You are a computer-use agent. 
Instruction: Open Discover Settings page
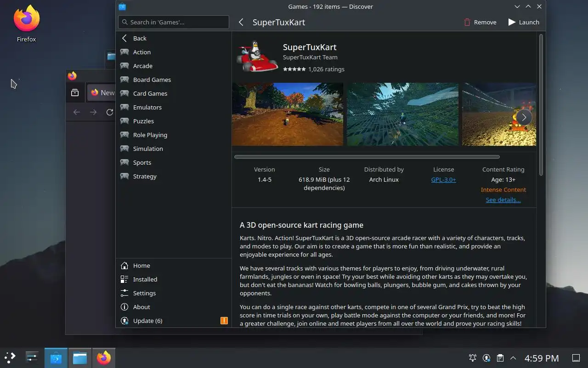174,293
